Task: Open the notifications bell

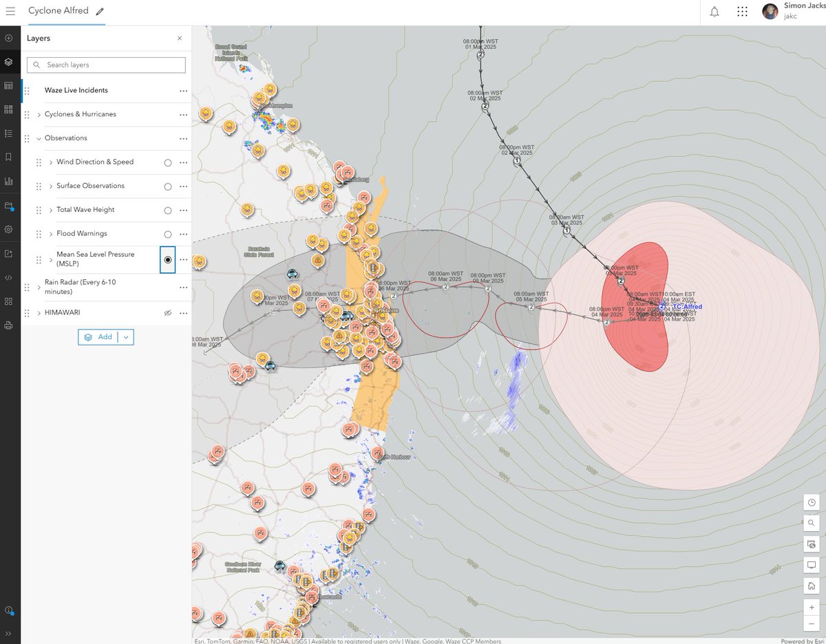Action: [714, 12]
